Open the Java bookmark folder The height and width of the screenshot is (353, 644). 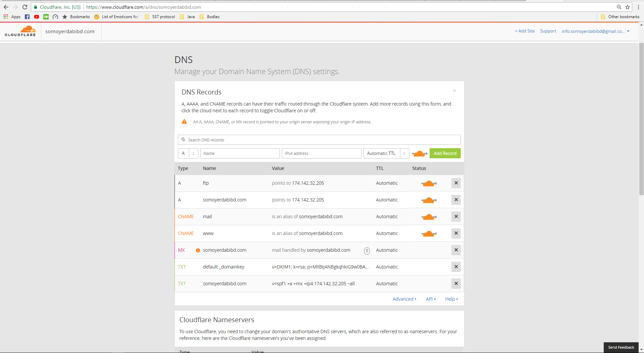187,17
